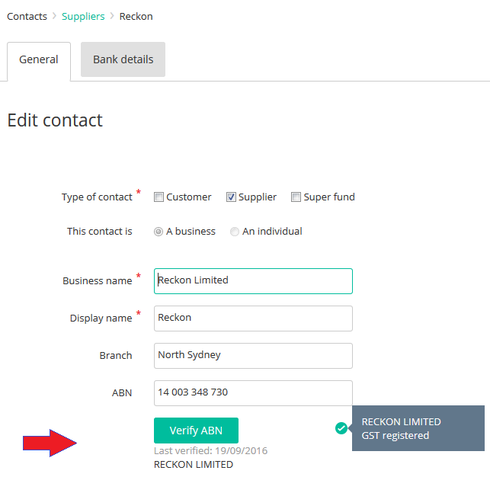490x477 pixels.
Task: Click the RECKON LIMITED GST registered tooltip
Action: click(x=418, y=428)
